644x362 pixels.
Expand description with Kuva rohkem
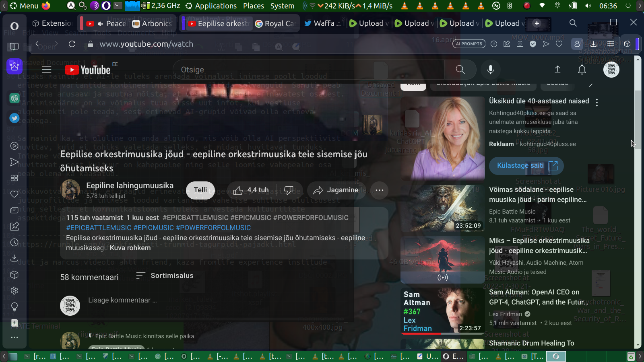(x=130, y=248)
